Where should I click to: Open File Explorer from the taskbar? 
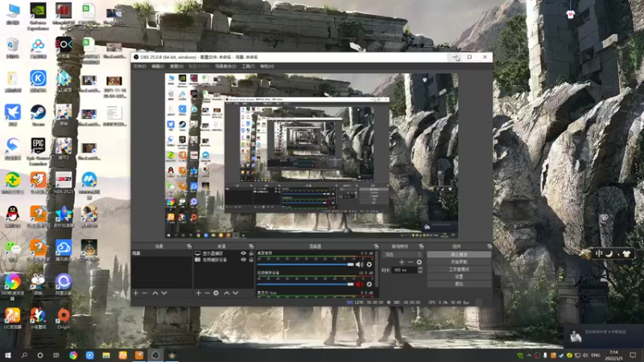pyautogui.click(x=106, y=355)
